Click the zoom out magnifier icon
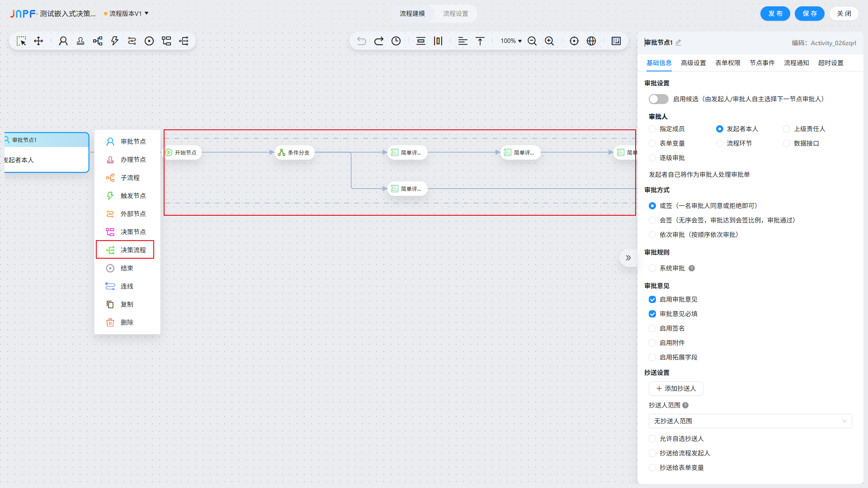This screenshot has width=868, height=488. 532,41
